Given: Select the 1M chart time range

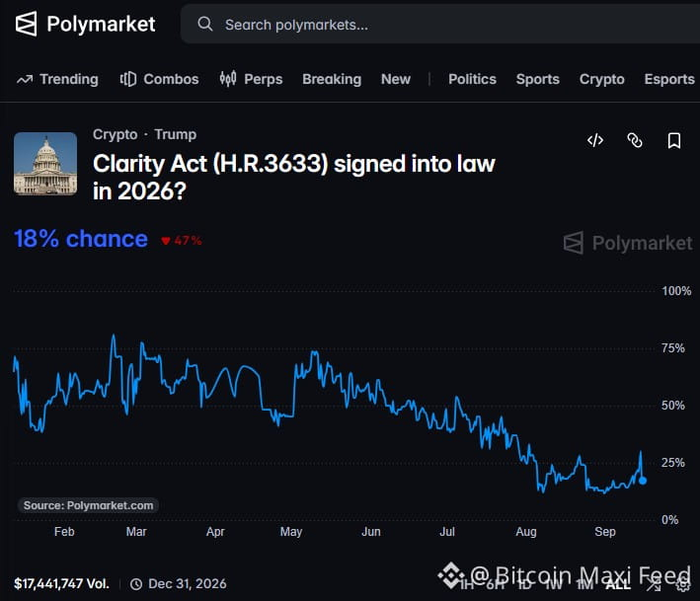Looking at the screenshot, I should click(x=584, y=584).
